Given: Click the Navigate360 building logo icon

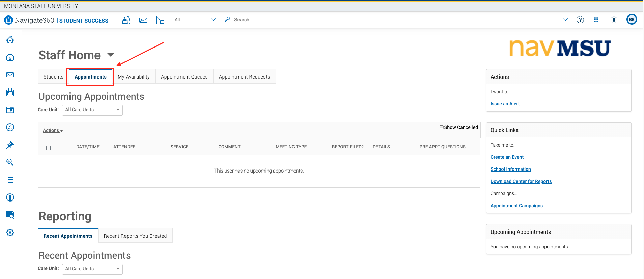Looking at the screenshot, I should [x=8, y=20].
